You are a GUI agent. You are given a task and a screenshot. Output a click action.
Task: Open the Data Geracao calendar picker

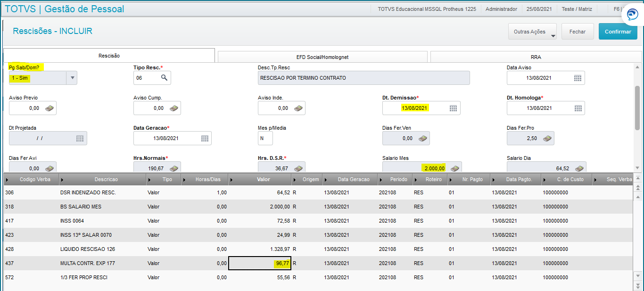pos(205,138)
